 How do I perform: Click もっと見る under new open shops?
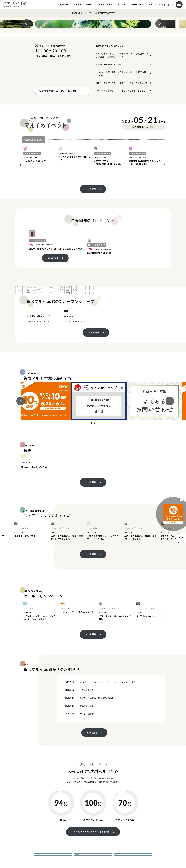pyautogui.click(x=96, y=333)
